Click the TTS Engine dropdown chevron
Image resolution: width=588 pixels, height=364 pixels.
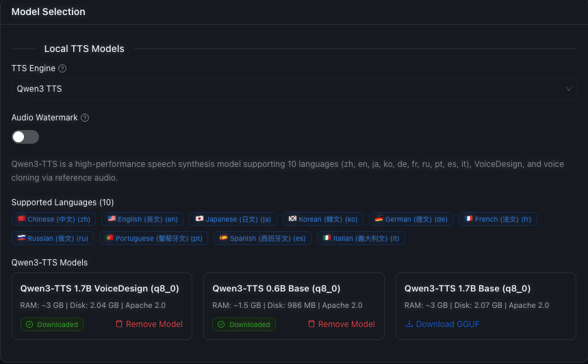coord(569,89)
